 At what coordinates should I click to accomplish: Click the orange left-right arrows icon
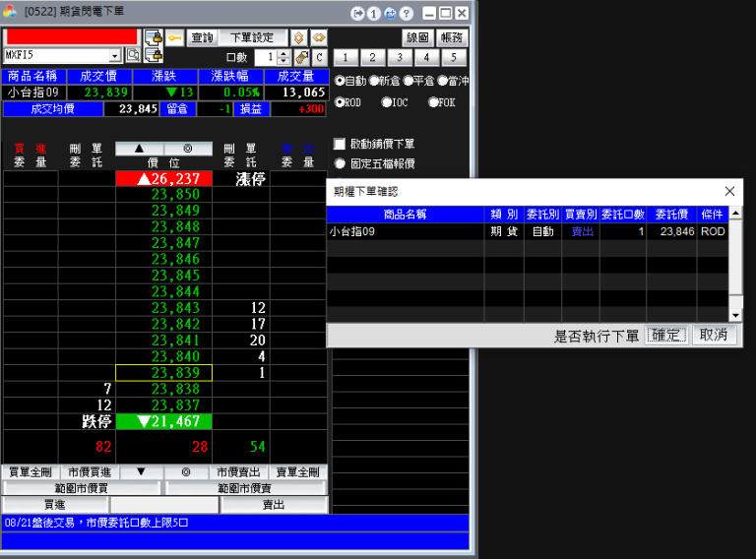319,37
